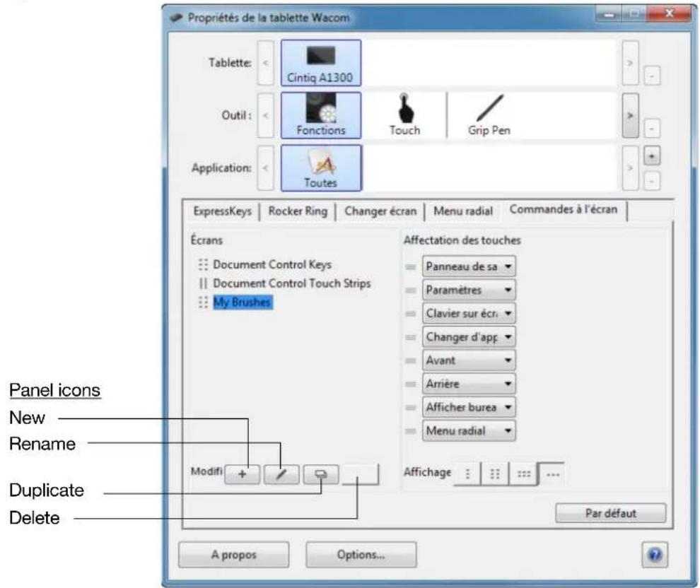Viewport: 700px width, 588px height.
Task: Select the Commandes à l'écran tab
Action: click(x=564, y=209)
